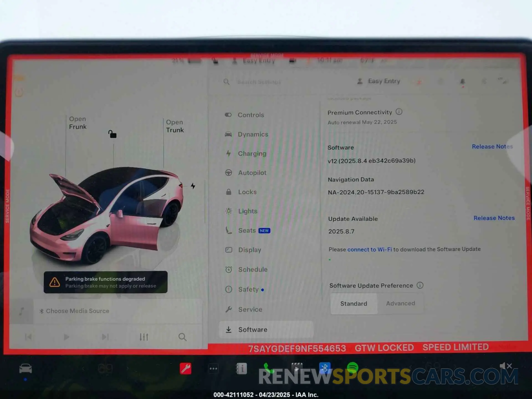The height and width of the screenshot is (399, 532).
Task: Toggle the vehicle lock icon
Action: pos(112,134)
